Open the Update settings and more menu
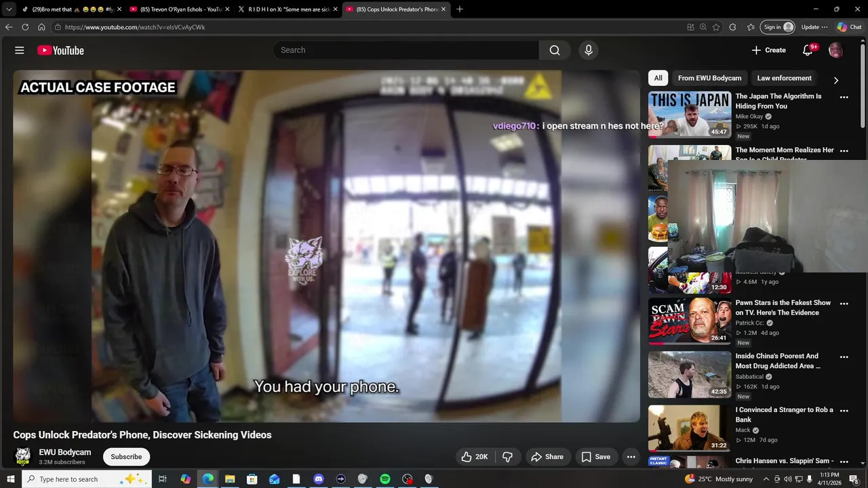 [x=814, y=27]
